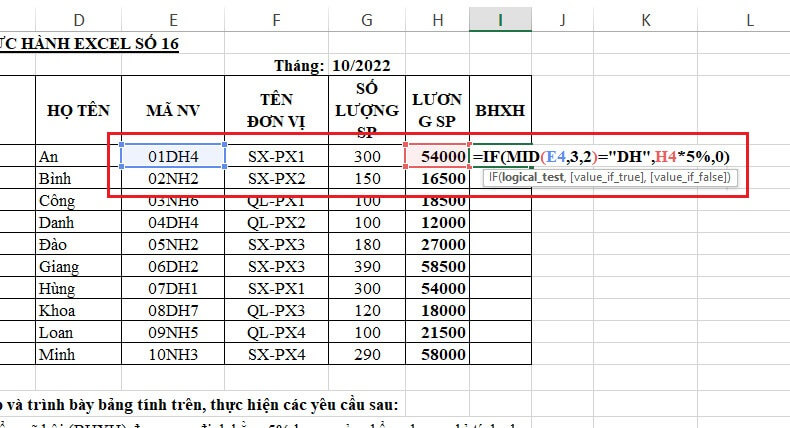The width and height of the screenshot is (790, 428).
Task: Select unit cell SX-PX2 in Bình's row
Action: pyautogui.click(x=277, y=178)
